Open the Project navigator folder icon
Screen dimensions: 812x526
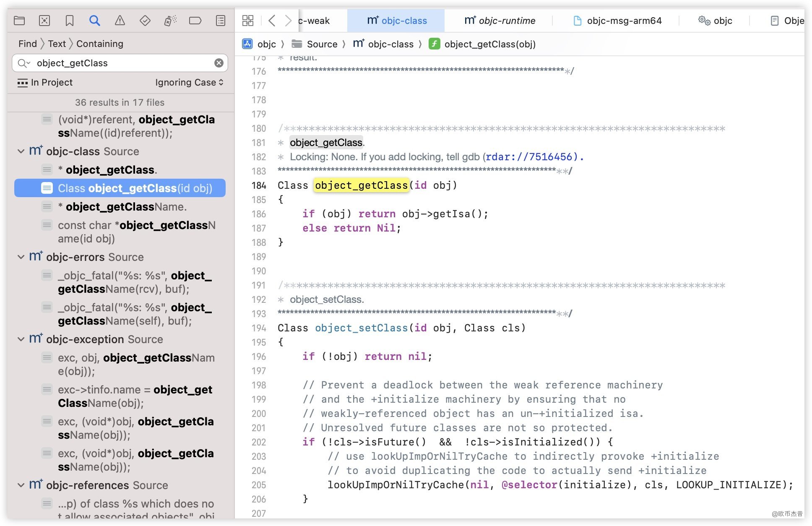[19, 21]
